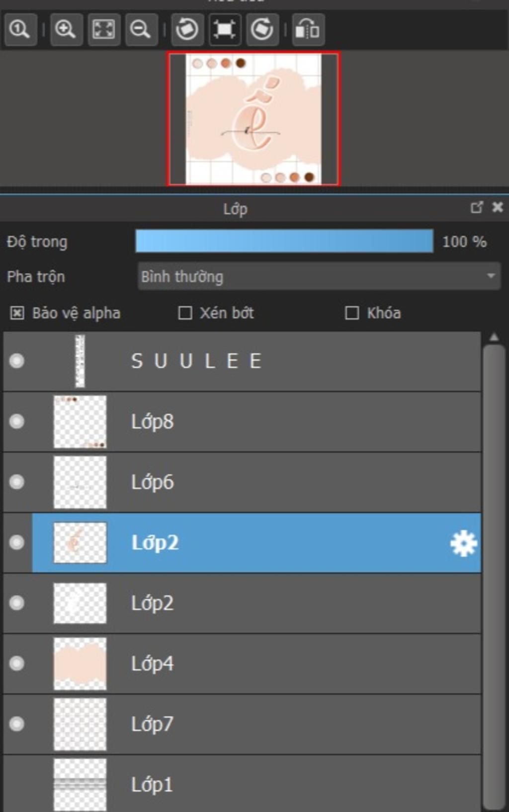The height and width of the screenshot is (812, 509).
Task: Zoom out of the navigator view
Action: click(x=141, y=29)
